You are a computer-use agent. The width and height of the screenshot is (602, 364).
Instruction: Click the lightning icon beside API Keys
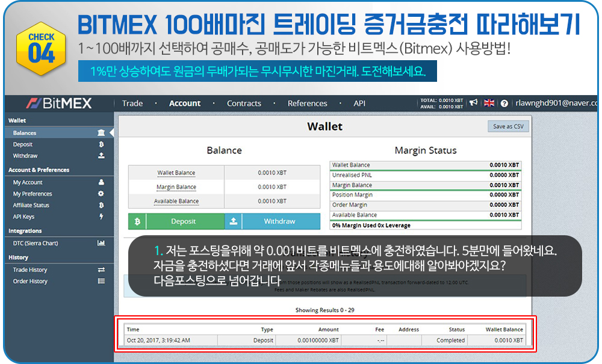tap(101, 217)
